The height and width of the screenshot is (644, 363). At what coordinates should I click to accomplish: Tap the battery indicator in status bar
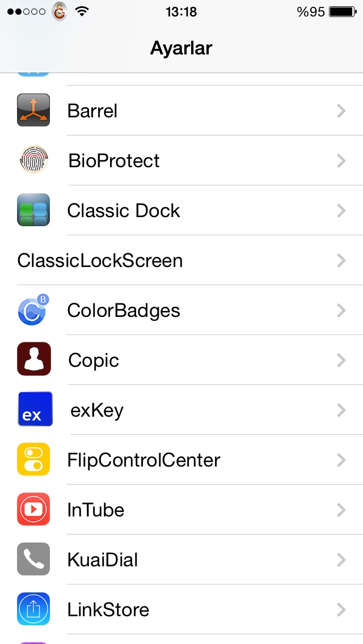click(343, 12)
